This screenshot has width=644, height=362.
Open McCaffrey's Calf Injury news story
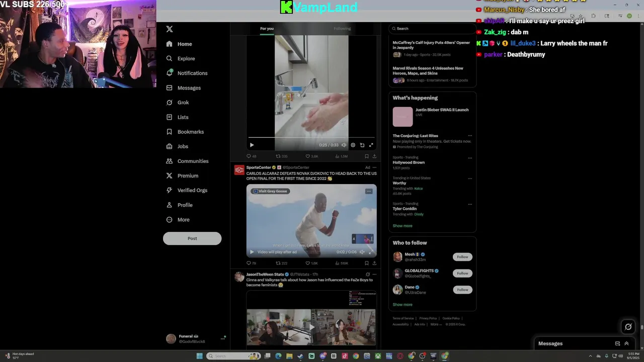(432, 49)
